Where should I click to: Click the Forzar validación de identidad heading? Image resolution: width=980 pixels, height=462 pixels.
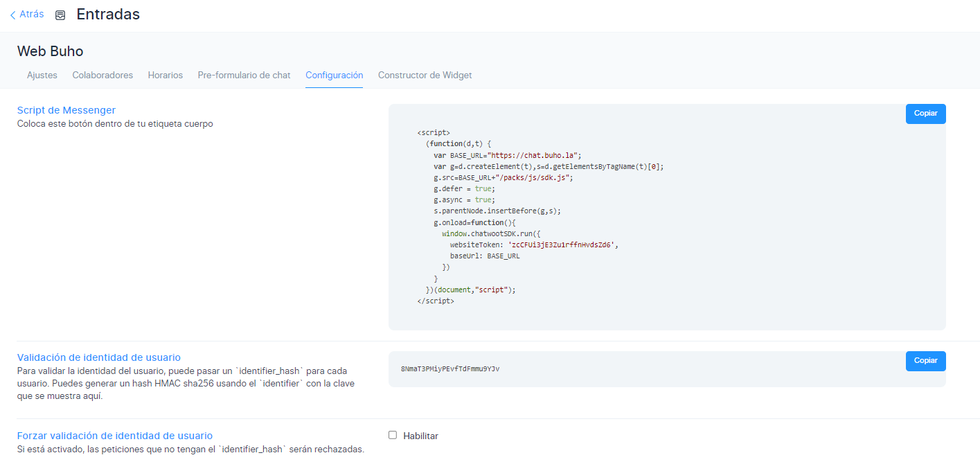pyautogui.click(x=114, y=436)
